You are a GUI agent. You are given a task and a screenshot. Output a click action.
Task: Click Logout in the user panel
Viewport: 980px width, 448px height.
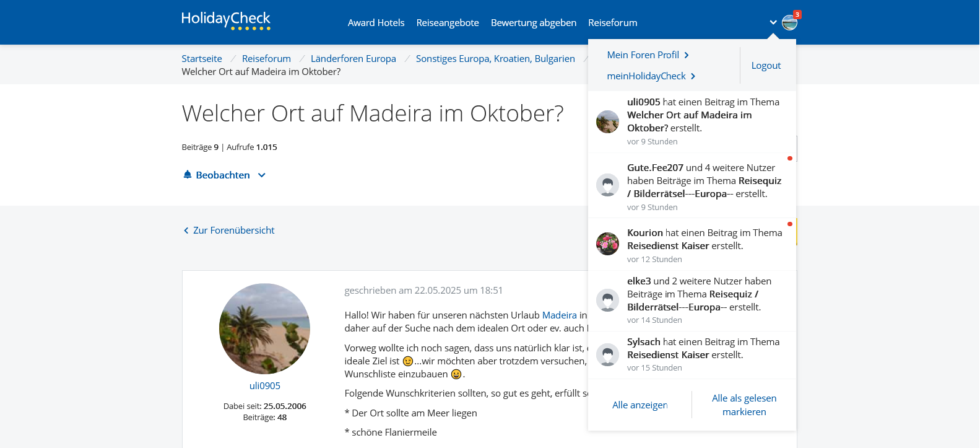(766, 66)
